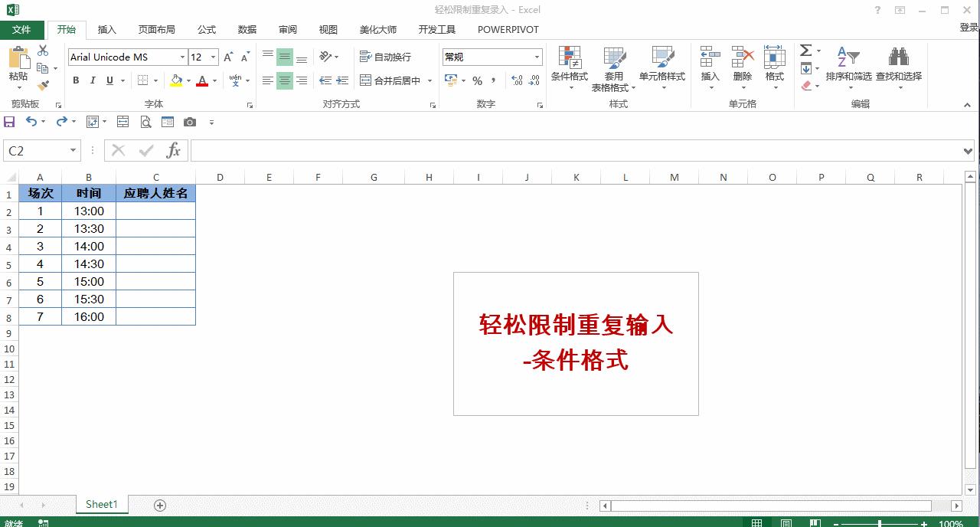
Task: Select the AutoSum (Σ) icon
Action: click(x=805, y=51)
